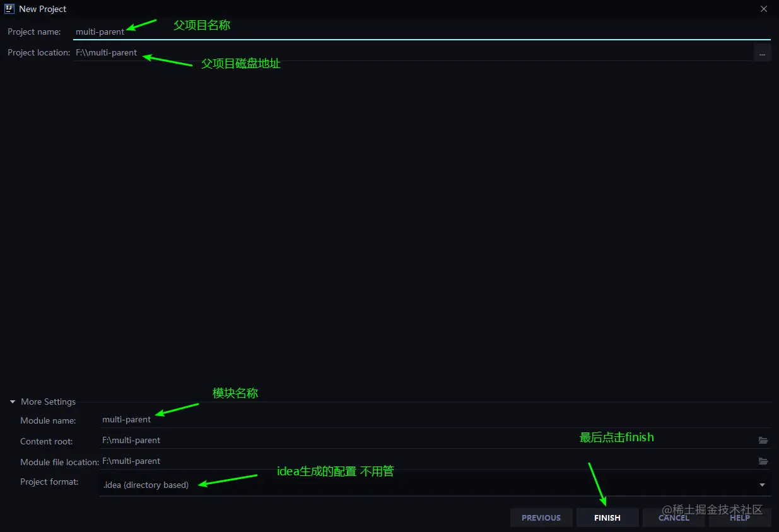Open folder browser for Content root
This screenshot has height=532, width=779.
(763, 441)
